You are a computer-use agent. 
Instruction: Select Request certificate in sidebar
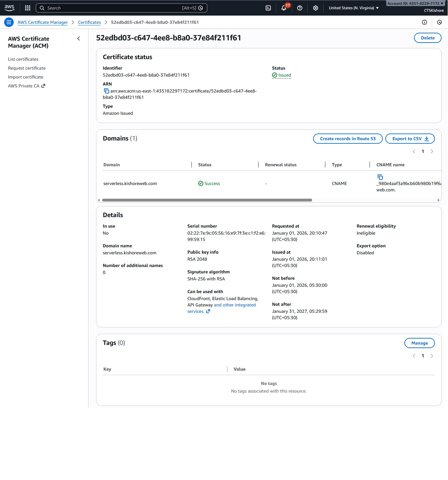click(27, 68)
